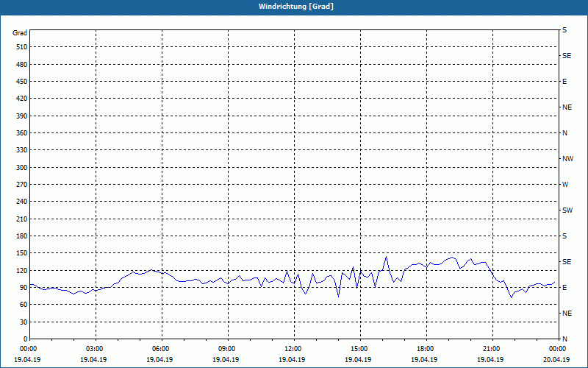Click the 150 degree axis label
Screen dimensions: 588x368
tap(22, 253)
